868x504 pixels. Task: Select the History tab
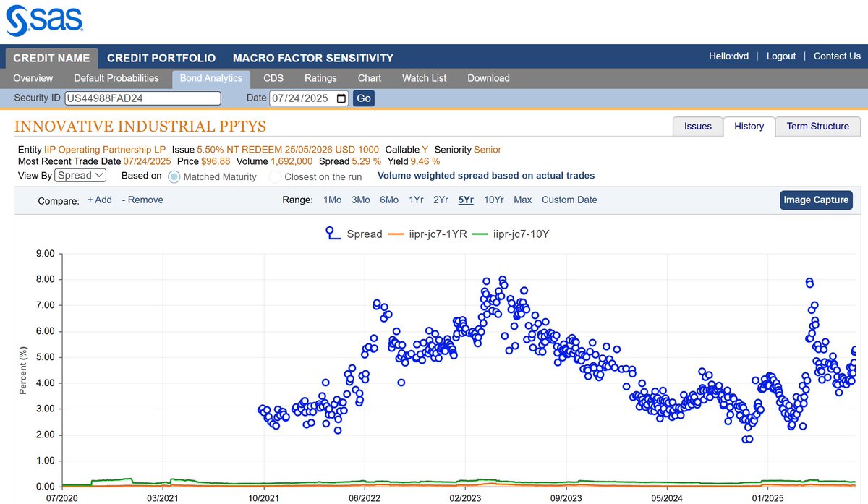coord(749,127)
